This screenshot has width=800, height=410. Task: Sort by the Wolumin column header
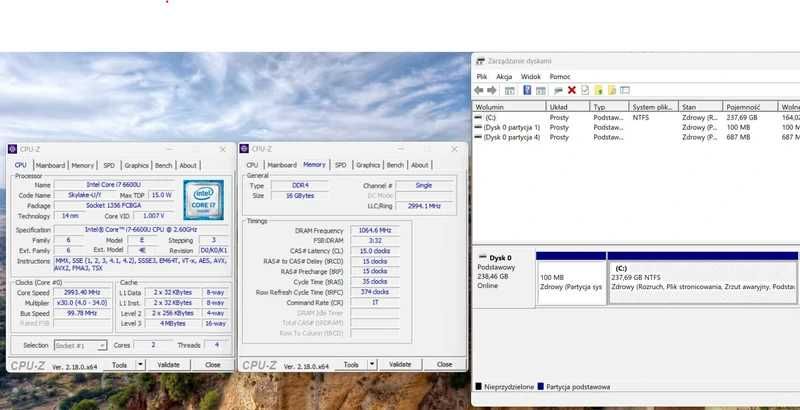pos(509,107)
